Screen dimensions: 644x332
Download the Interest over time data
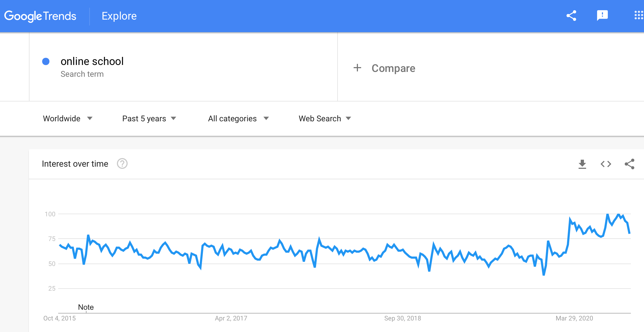point(582,164)
